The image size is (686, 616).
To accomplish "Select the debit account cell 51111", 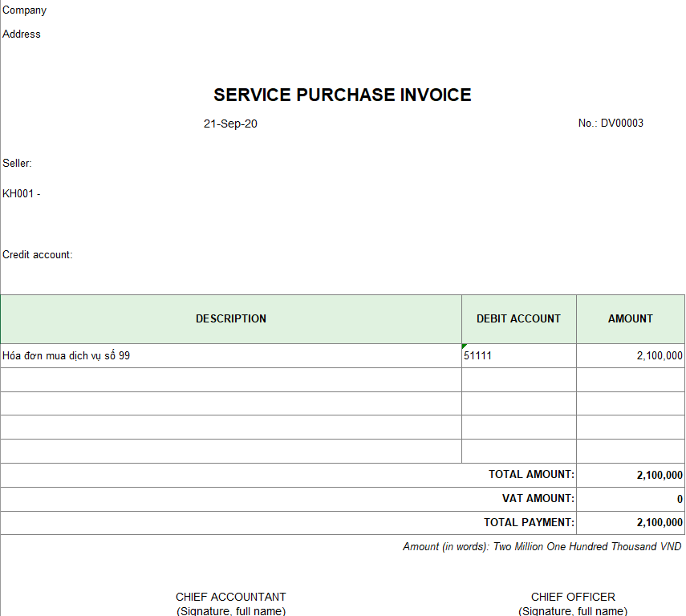I will pos(519,355).
